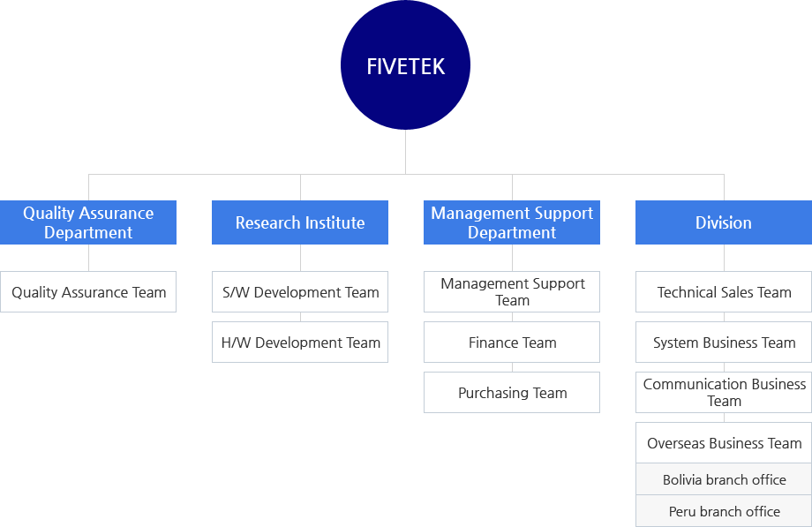The height and width of the screenshot is (527, 812).
Task: Select the System Business Team box
Action: [x=724, y=342]
